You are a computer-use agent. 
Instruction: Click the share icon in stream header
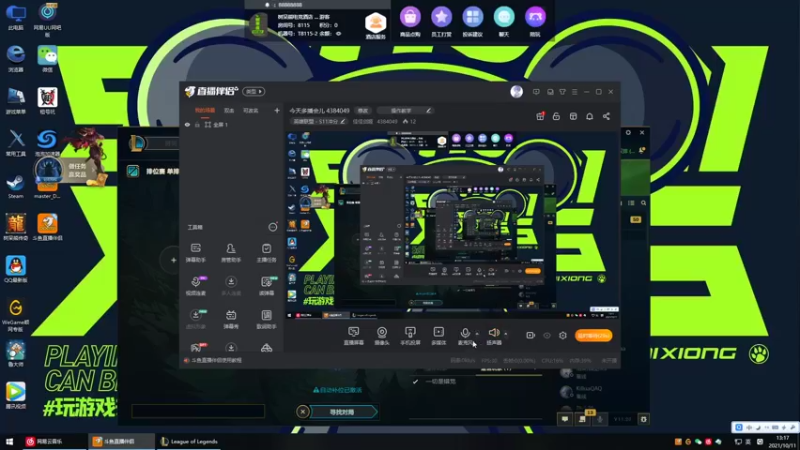click(x=606, y=116)
